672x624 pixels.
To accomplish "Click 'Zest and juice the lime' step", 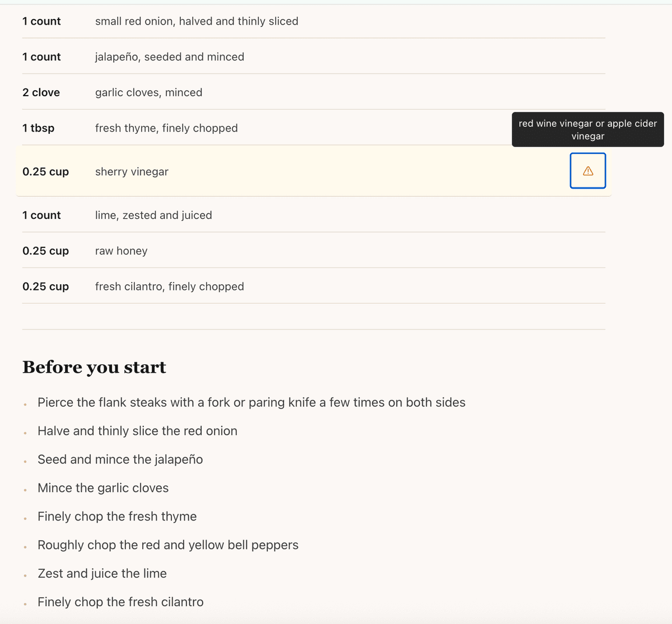I will coord(102,574).
